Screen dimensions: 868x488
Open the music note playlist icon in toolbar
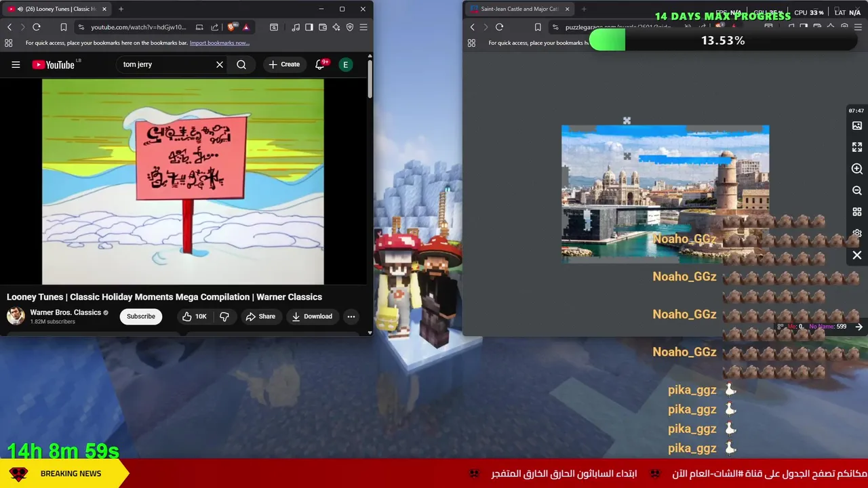point(296,27)
